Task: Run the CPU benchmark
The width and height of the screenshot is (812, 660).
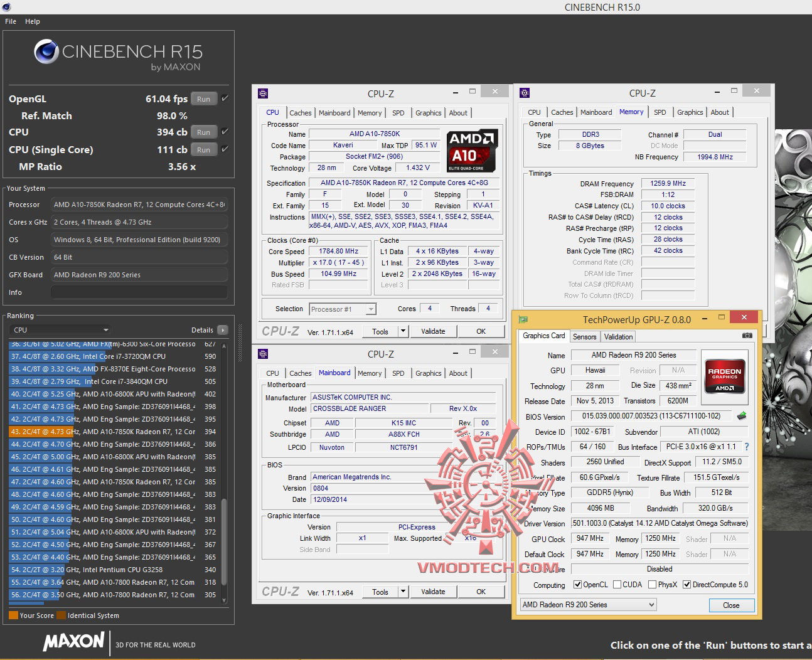Action: pyautogui.click(x=204, y=132)
